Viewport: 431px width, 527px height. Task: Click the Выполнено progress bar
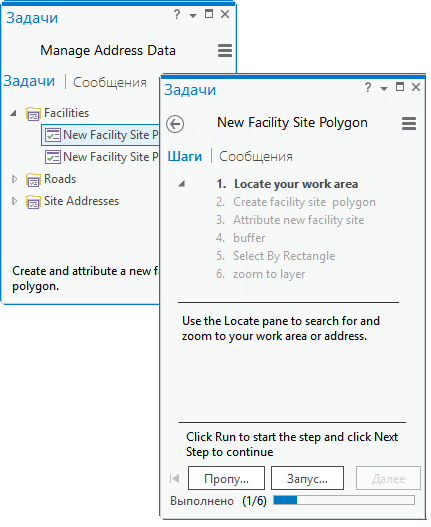point(344,500)
